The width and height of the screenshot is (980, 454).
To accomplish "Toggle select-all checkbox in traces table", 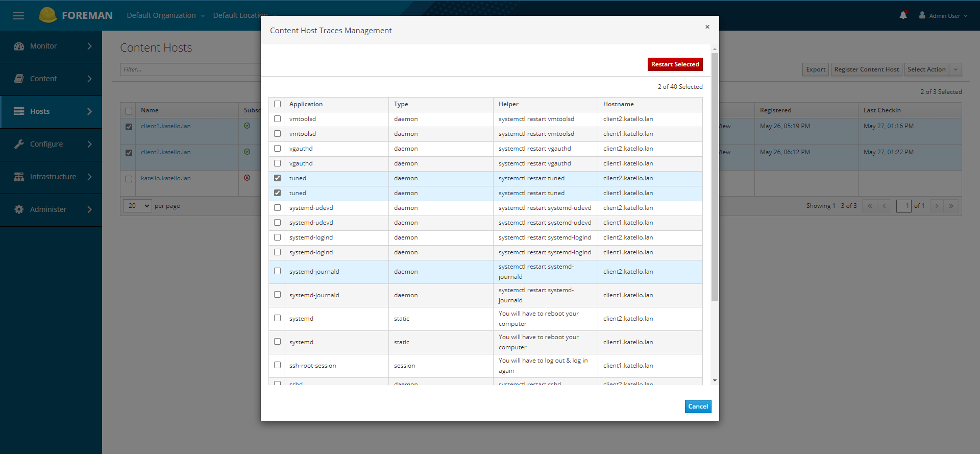I will (x=277, y=104).
